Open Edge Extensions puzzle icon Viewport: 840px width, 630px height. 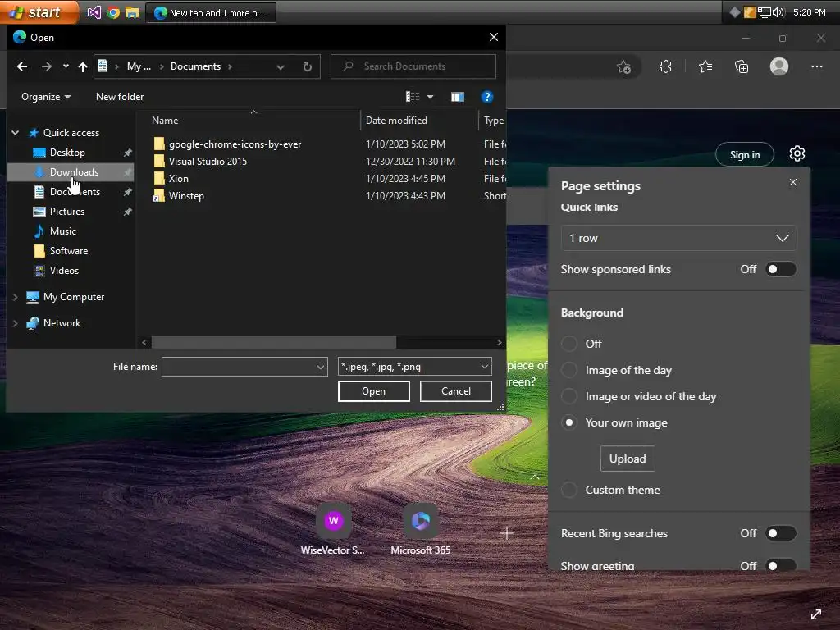coord(665,67)
